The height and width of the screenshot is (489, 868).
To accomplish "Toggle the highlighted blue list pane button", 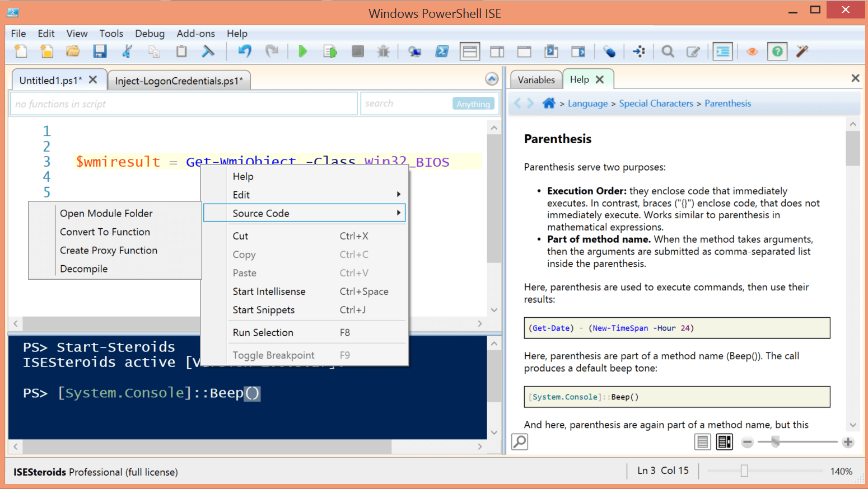I will 723,51.
